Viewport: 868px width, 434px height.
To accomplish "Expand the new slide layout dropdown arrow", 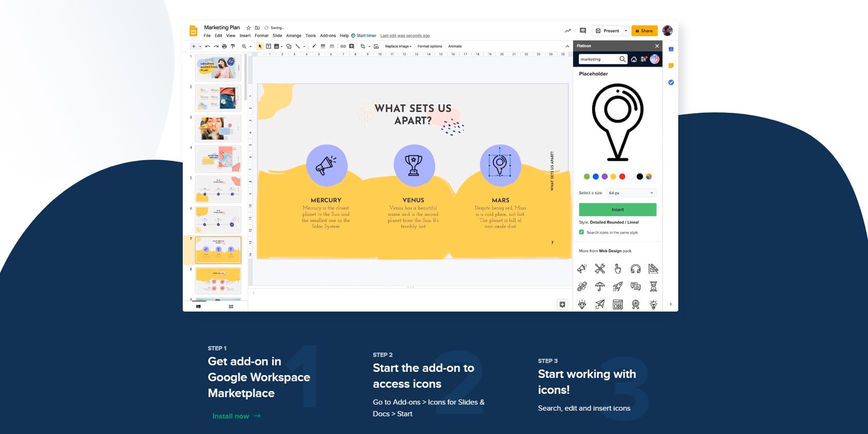I will pyautogui.click(x=200, y=47).
